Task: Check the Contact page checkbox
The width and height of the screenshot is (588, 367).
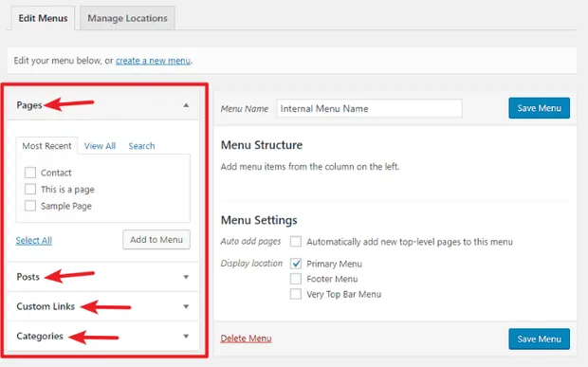Action: point(30,173)
